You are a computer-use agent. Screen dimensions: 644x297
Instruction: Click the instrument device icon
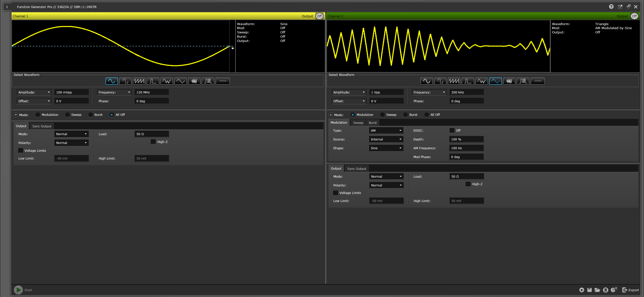coord(606,290)
